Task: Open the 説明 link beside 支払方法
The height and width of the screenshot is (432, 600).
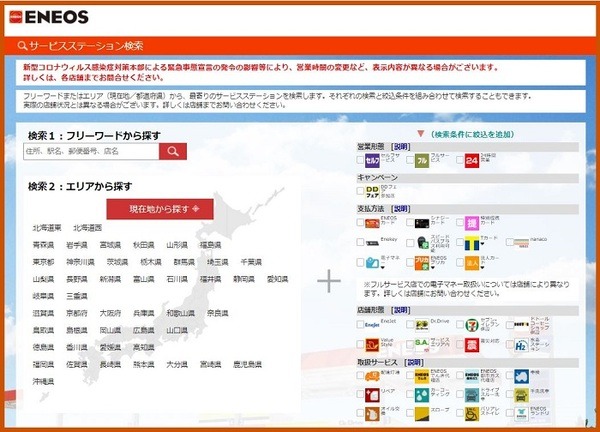Action: pyautogui.click(x=401, y=209)
